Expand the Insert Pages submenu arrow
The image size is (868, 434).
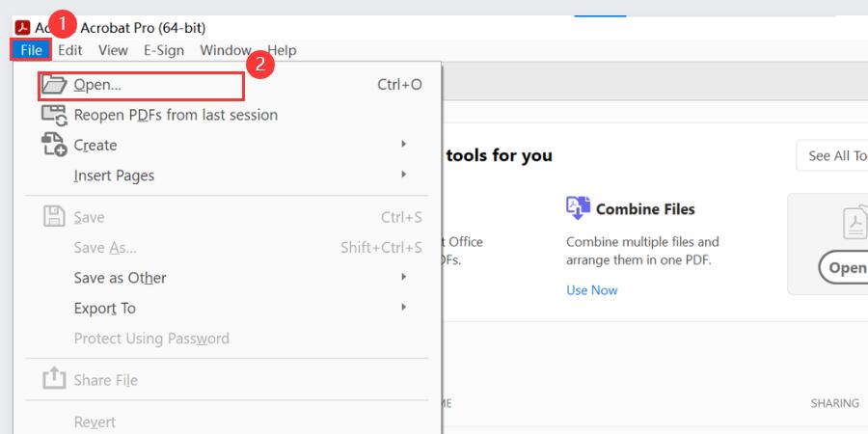click(404, 175)
